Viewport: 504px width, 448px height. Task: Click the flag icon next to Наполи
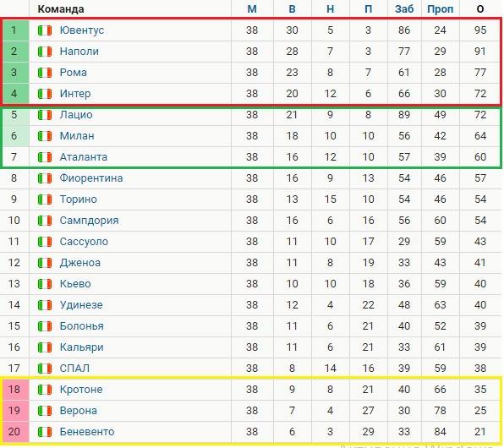tap(45, 52)
